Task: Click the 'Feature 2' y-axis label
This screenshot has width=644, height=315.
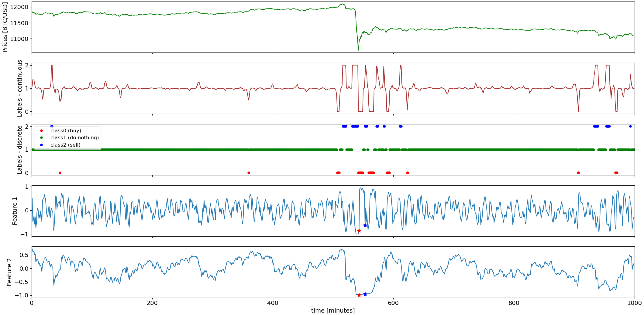Action: [x=9, y=272]
